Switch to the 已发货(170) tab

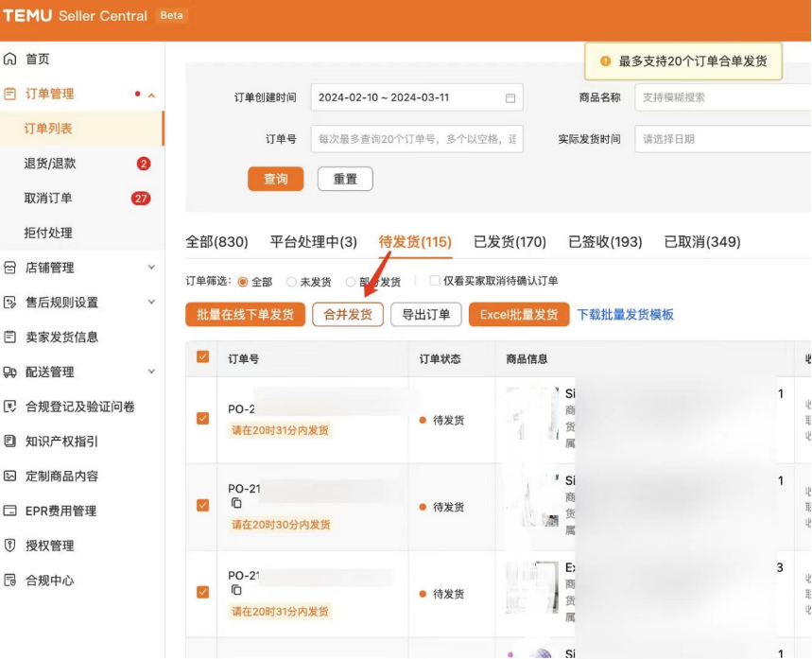point(510,241)
